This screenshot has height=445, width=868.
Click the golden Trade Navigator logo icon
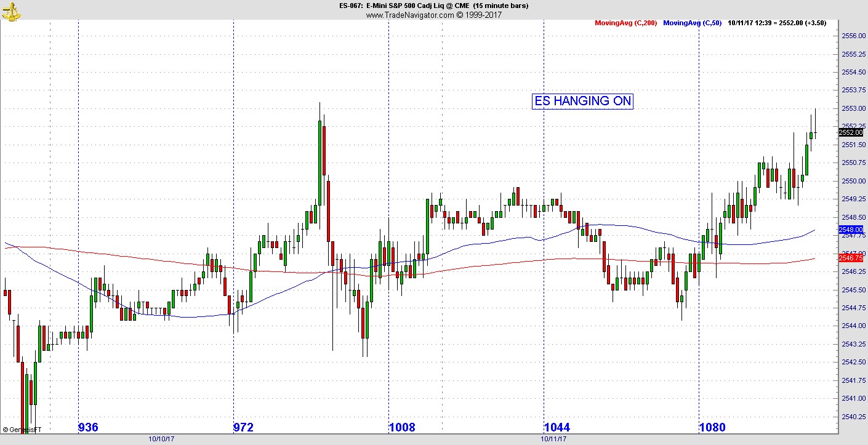coord(10,10)
